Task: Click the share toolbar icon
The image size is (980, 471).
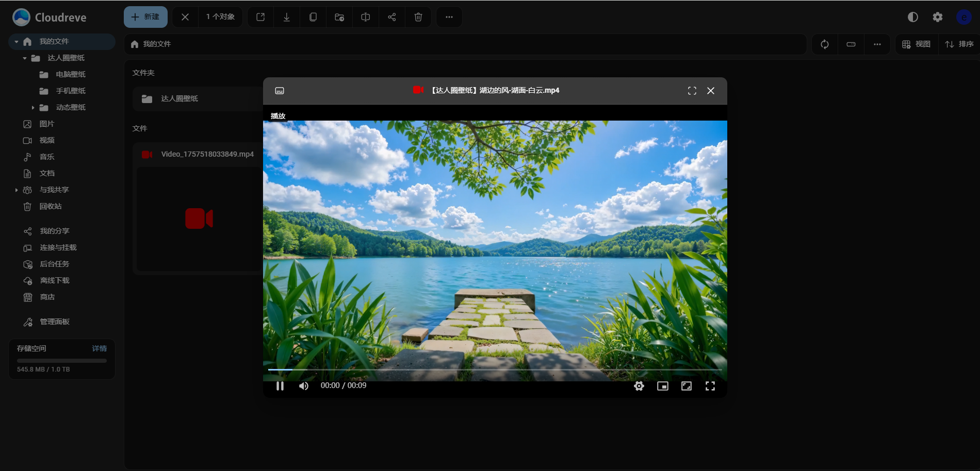Action: (392, 17)
